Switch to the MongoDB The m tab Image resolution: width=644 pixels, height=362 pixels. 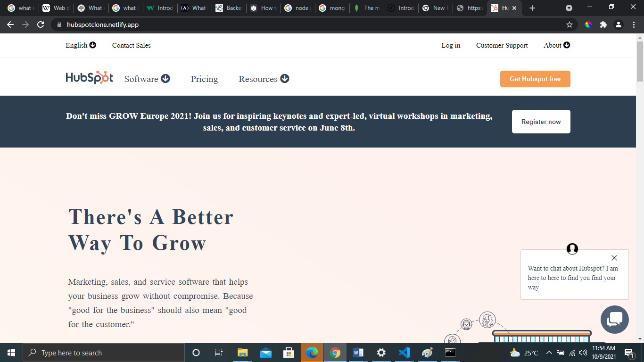pos(366,8)
